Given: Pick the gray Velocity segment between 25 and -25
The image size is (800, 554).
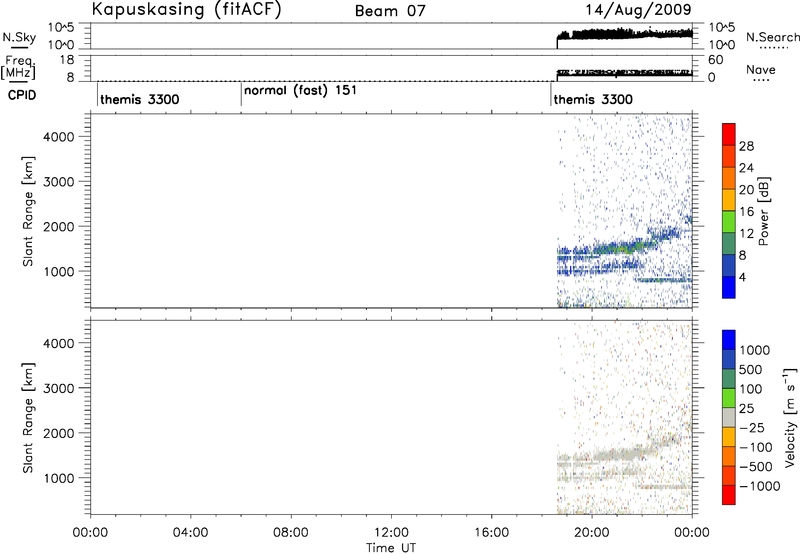Looking at the screenshot, I should [729, 417].
